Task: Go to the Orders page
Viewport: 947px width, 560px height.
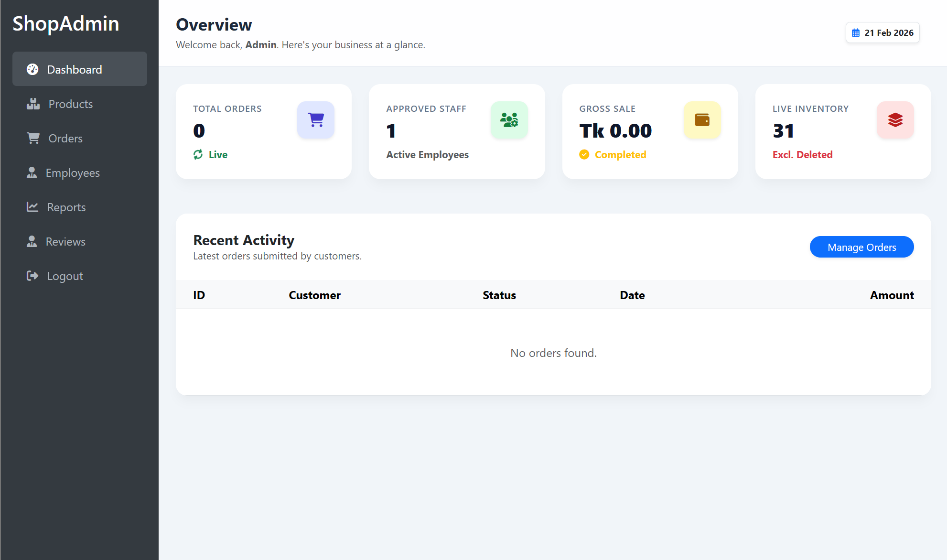Action: point(65,138)
